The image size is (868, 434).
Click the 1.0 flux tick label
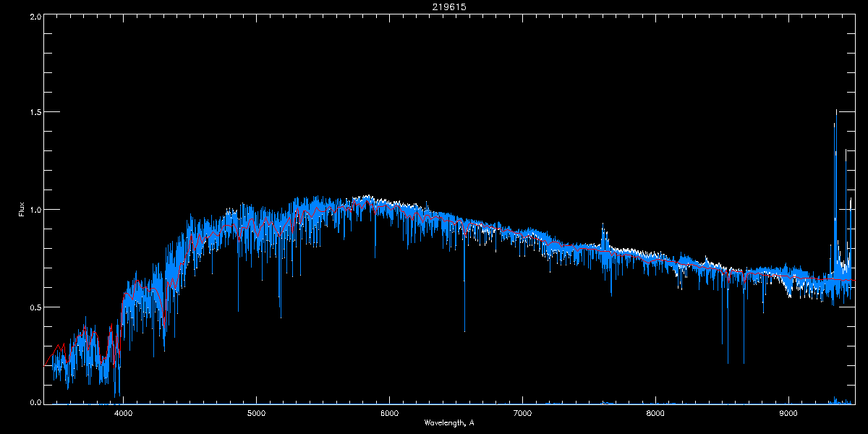35,210
